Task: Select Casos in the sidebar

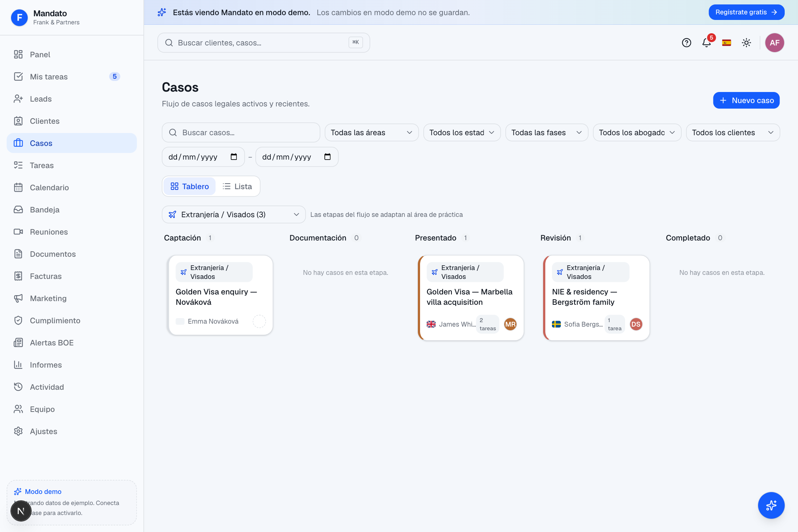Action: point(72,143)
